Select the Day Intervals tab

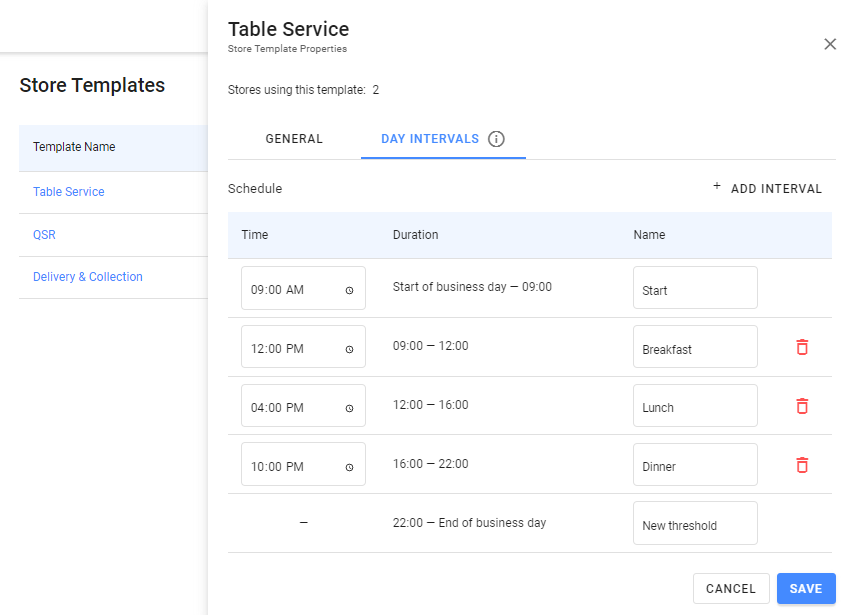click(430, 139)
